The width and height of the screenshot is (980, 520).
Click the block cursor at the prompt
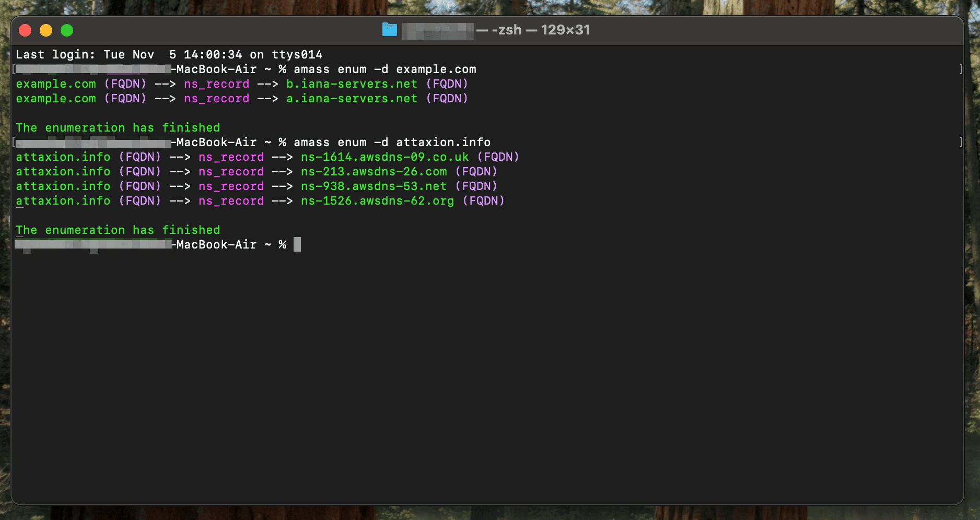(x=297, y=244)
